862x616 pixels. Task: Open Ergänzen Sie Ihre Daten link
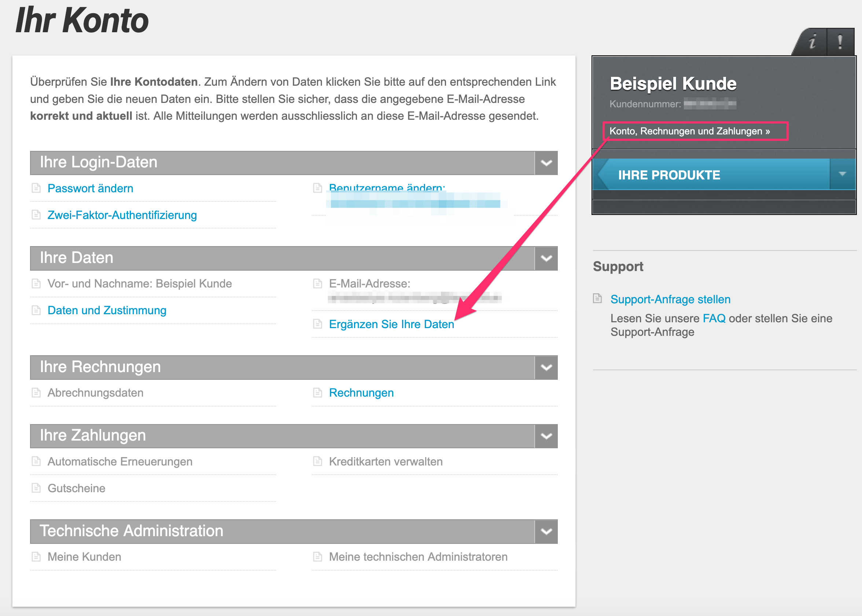392,324
